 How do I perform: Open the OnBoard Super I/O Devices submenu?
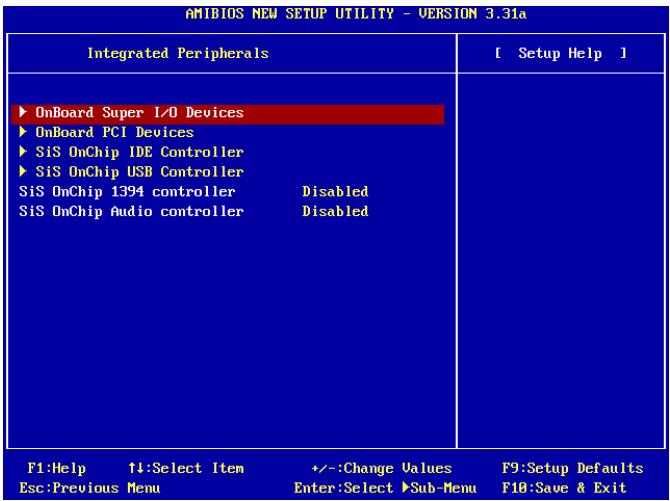coord(228,113)
